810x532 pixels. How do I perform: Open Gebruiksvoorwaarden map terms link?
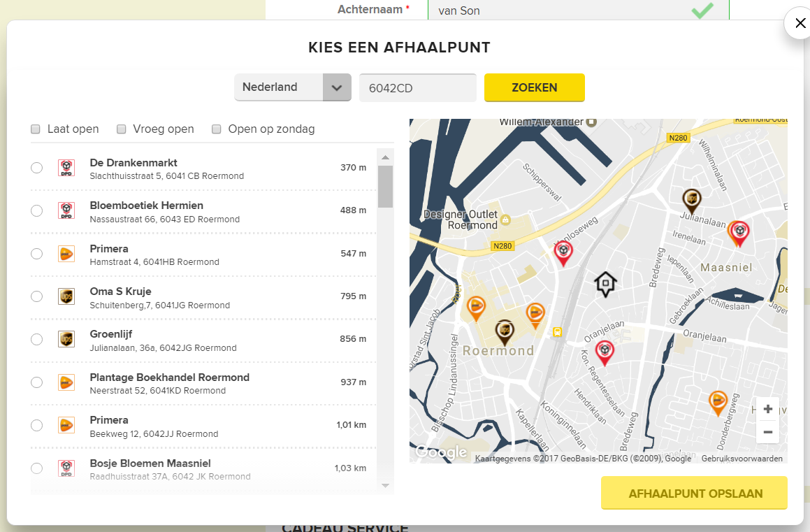click(x=742, y=459)
